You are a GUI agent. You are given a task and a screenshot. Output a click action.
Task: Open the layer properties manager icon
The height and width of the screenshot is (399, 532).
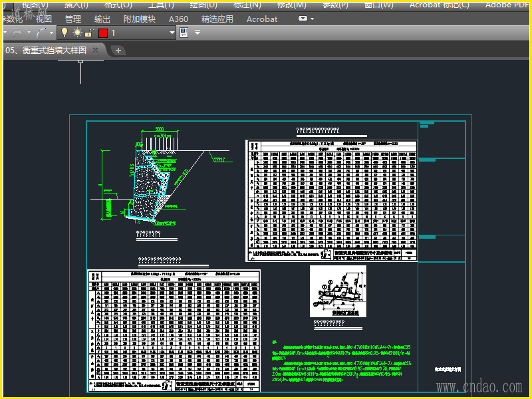pos(184,33)
